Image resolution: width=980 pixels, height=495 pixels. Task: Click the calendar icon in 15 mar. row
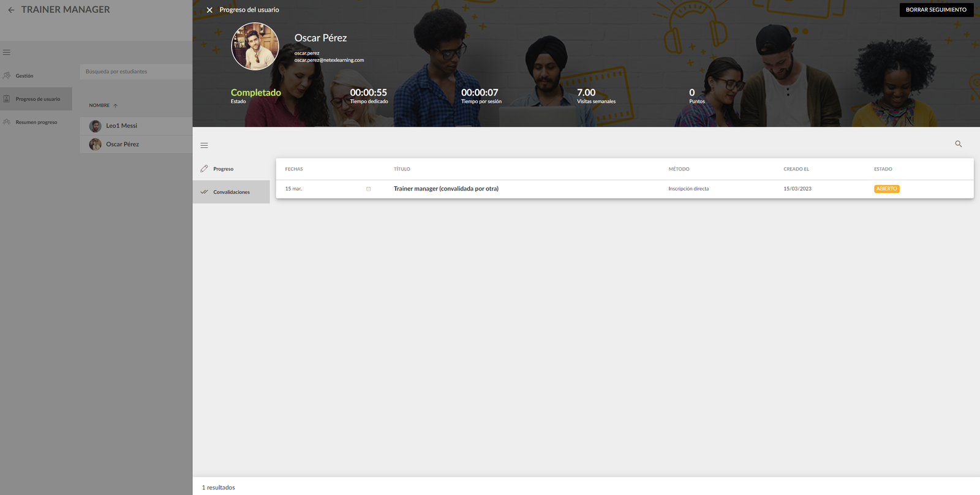368,189
